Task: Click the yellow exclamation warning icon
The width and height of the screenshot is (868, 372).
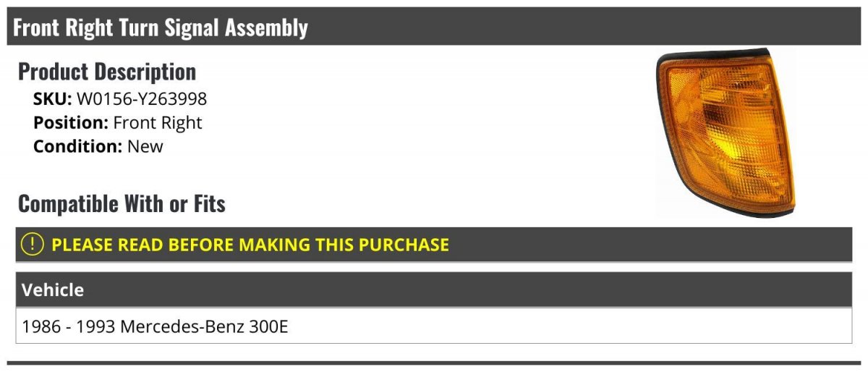Action: click(x=33, y=245)
